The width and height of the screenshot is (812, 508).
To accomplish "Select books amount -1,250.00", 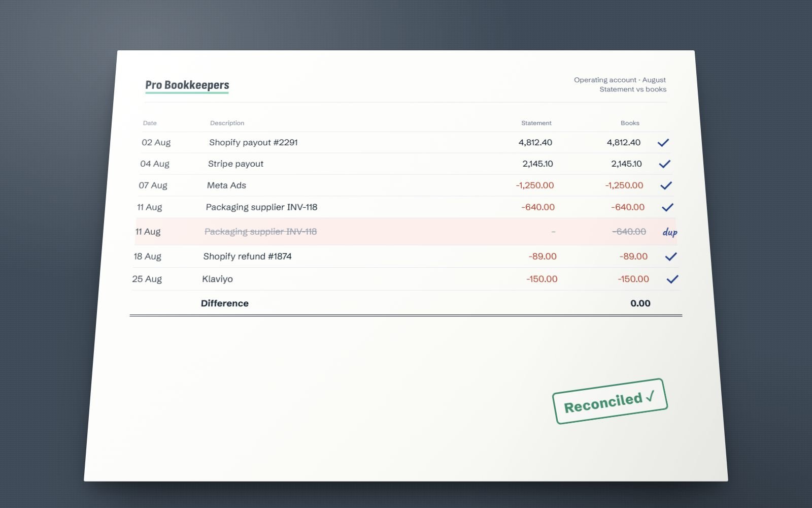I will click(624, 185).
